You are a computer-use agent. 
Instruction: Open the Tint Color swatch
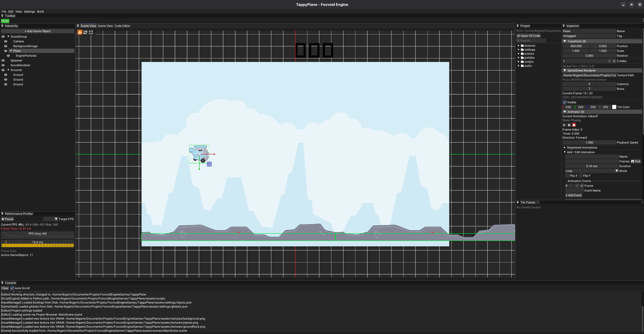tap(614, 107)
